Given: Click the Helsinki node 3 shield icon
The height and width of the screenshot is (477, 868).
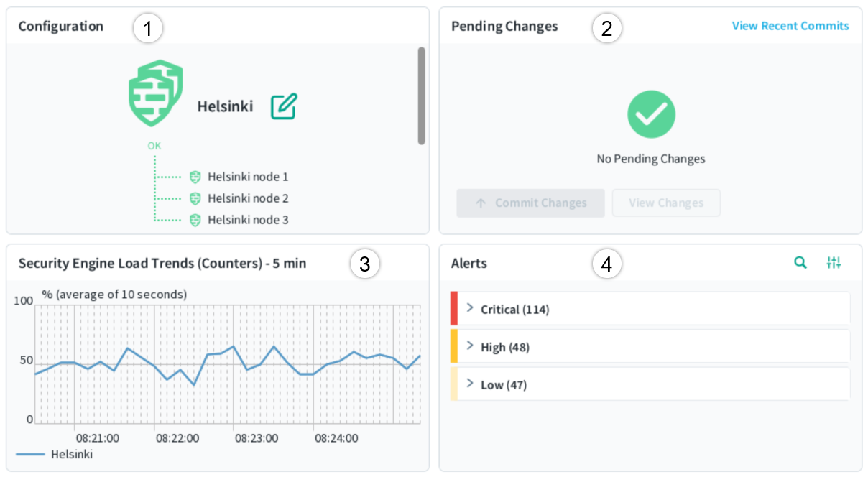Looking at the screenshot, I should (x=195, y=220).
